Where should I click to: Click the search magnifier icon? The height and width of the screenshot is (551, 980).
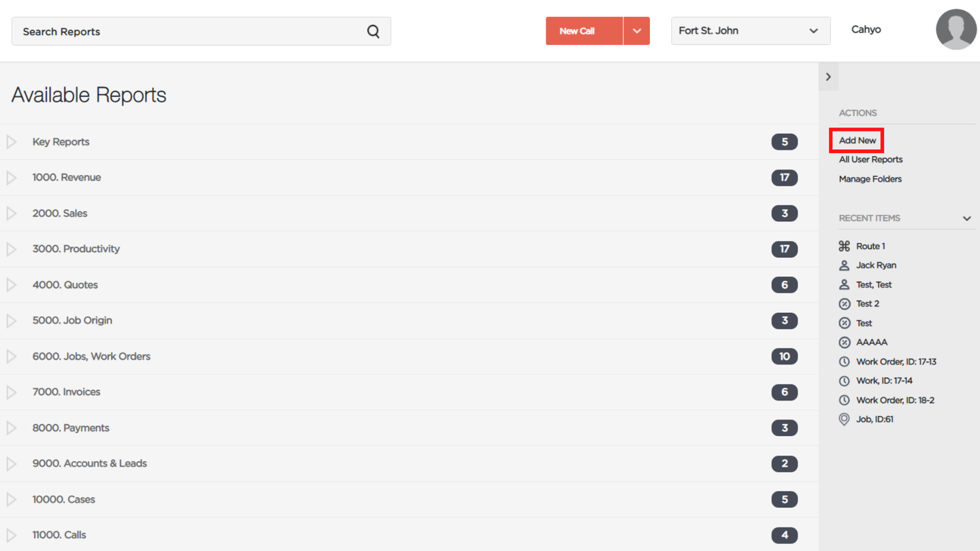(x=373, y=31)
